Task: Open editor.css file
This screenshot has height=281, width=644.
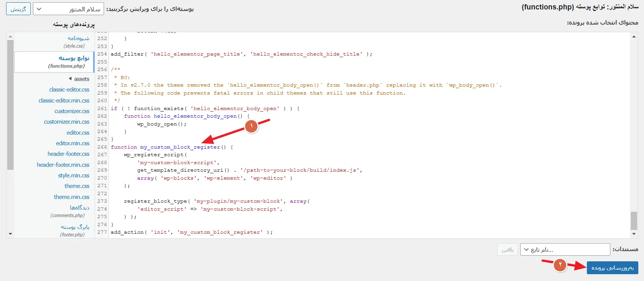Action: pos(78,133)
